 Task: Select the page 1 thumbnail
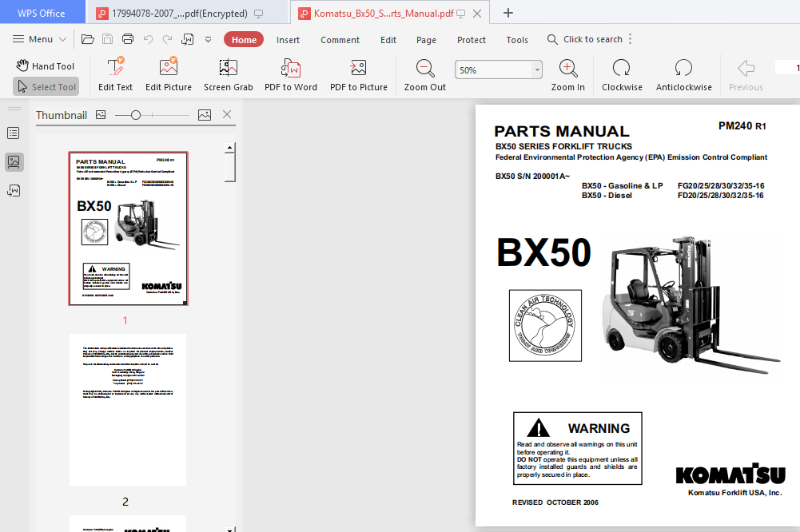(128, 228)
